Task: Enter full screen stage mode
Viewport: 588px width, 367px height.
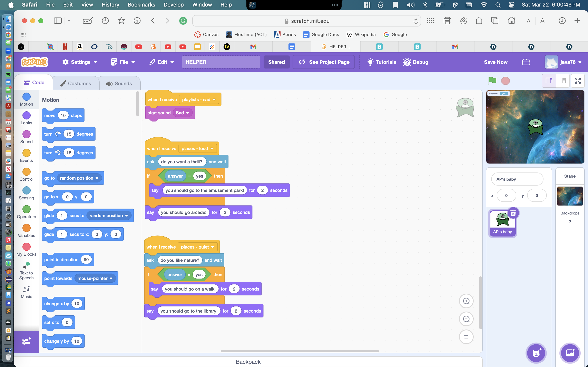Action: [578, 81]
